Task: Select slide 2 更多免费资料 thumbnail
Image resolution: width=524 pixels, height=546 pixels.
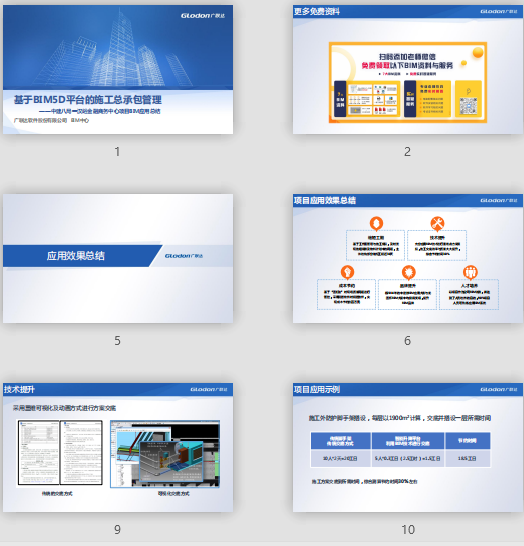Action: (x=408, y=69)
